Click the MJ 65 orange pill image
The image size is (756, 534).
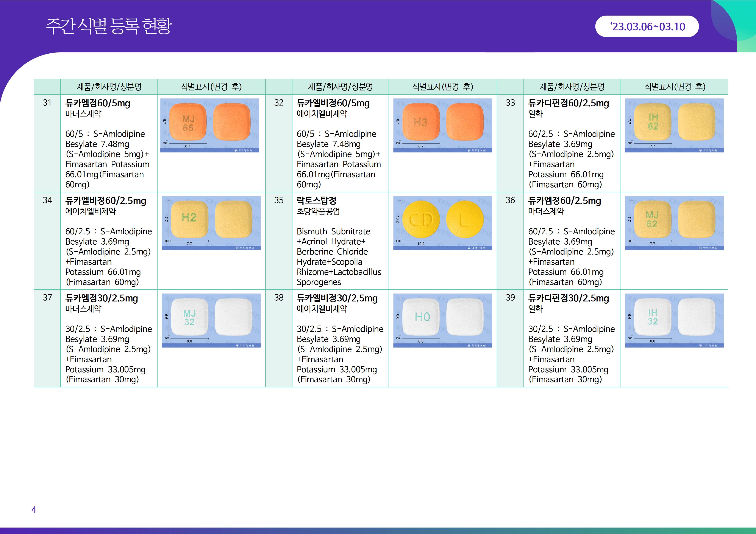(209, 125)
